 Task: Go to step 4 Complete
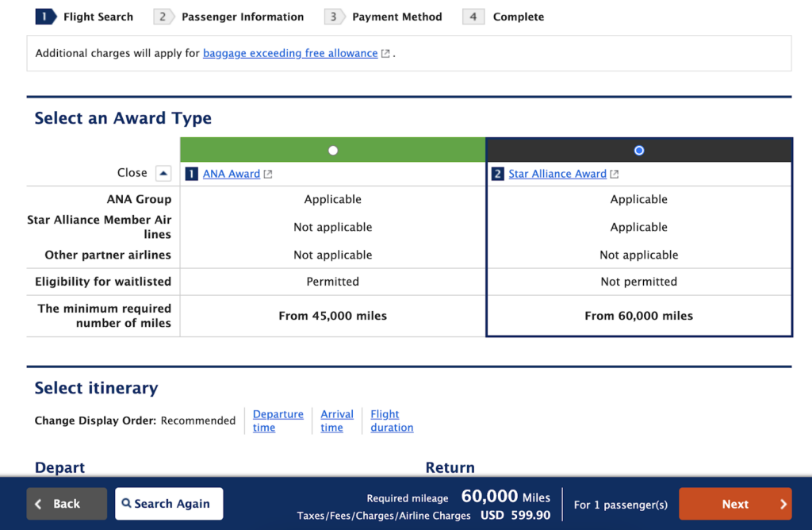[x=504, y=17]
